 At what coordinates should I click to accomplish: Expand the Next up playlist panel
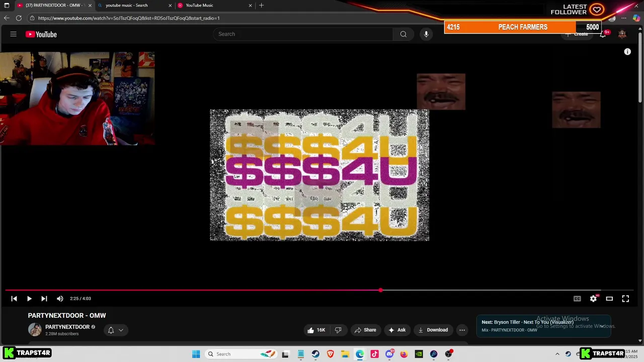coord(602,326)
